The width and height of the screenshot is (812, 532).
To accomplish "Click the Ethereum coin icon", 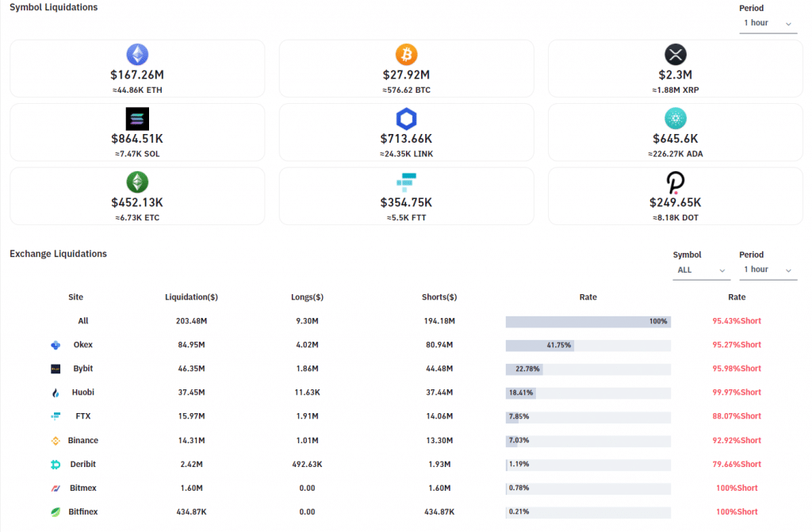I will pos(137,55).
